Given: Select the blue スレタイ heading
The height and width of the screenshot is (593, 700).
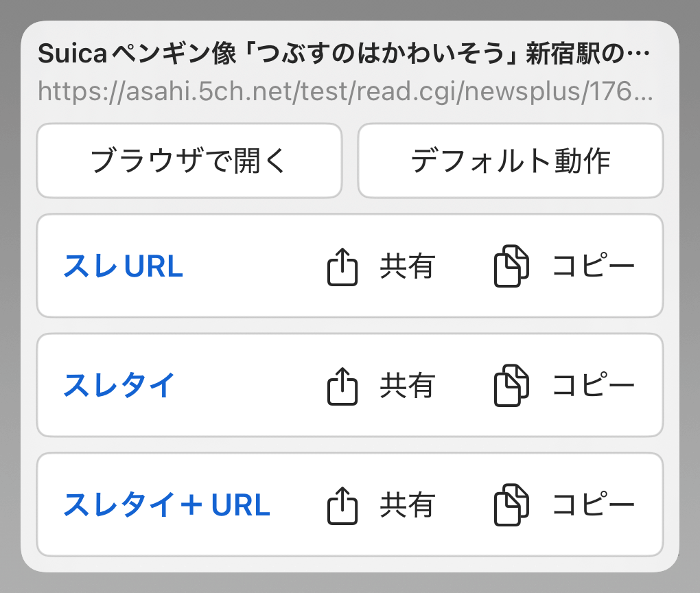Looking at the screenshot, I should click(119, 386).
